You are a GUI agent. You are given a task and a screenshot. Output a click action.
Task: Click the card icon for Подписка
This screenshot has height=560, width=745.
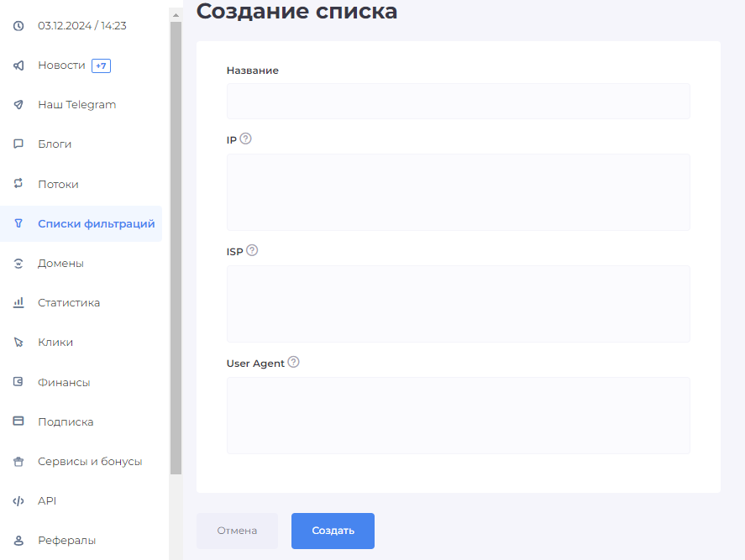pyautogui.click(x=18, y=421)
